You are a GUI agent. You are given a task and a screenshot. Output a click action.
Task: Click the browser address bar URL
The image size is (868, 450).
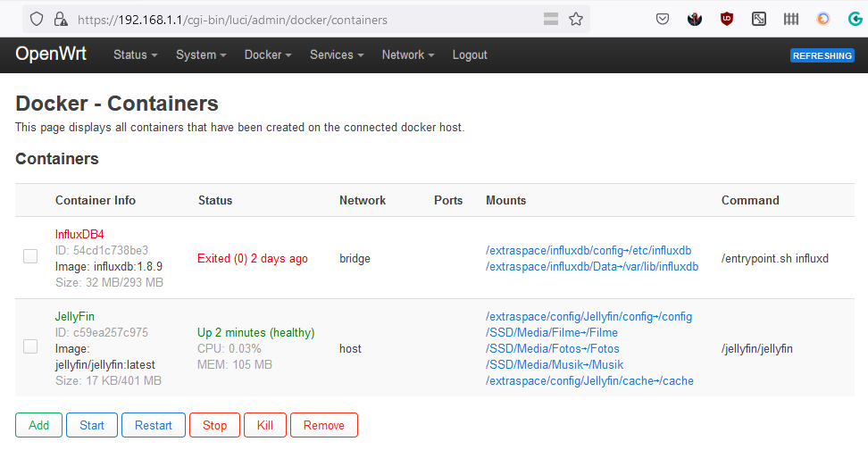[x=232, y=20]
